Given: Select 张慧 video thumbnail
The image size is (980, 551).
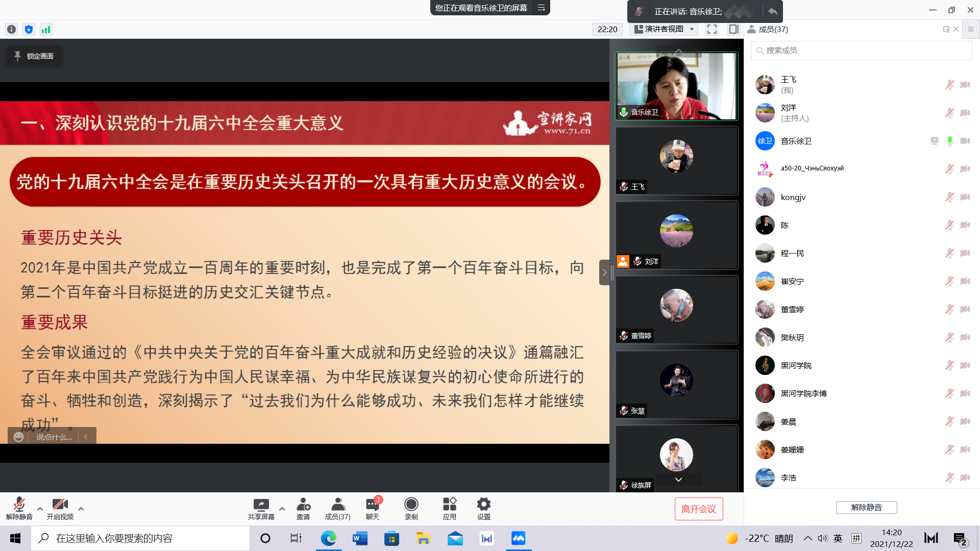Looking at the screenshot, I should (x=676, y=385).
